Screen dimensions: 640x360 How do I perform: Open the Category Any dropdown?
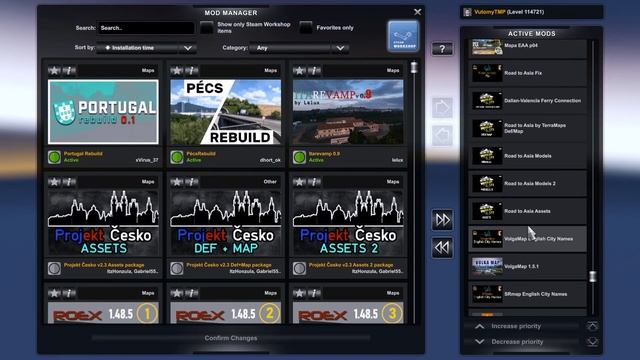pyautogui.click(x=299, y=48)
